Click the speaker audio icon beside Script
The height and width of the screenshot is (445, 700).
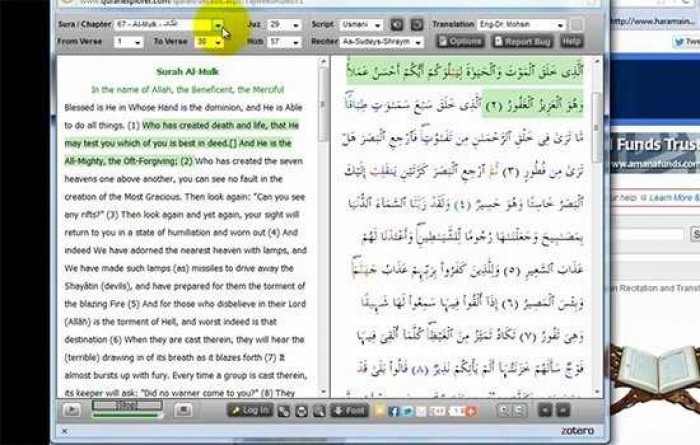pyautogui.click(x=397, y=25)
